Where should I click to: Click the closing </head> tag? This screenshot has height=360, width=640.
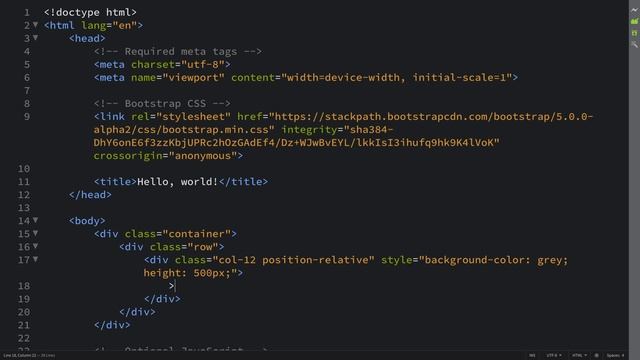pyautogui.click(x=90, y=195)
